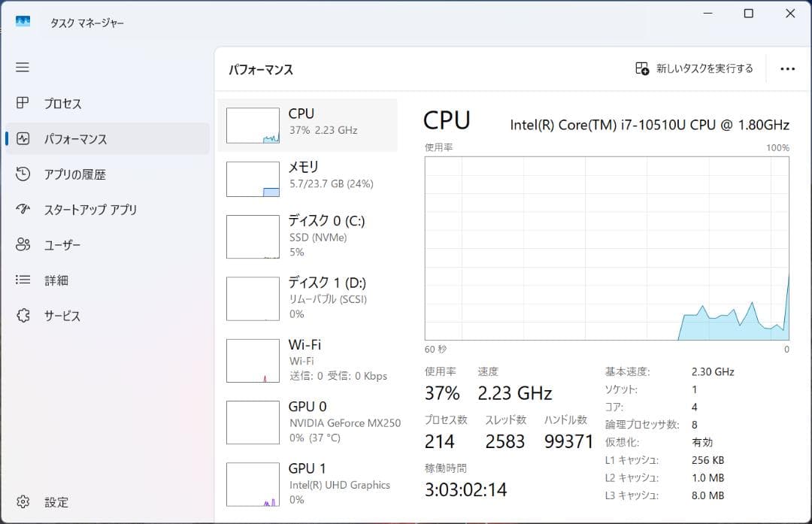812x524 pixels.
Task: Open the more options ellipsis menu
Action: coord(787,68)
